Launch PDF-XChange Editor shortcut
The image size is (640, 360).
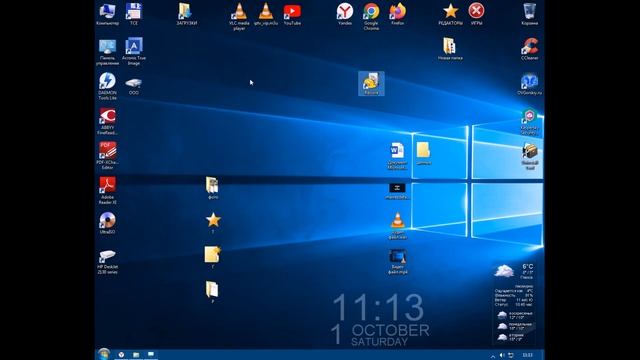[107, 156]
